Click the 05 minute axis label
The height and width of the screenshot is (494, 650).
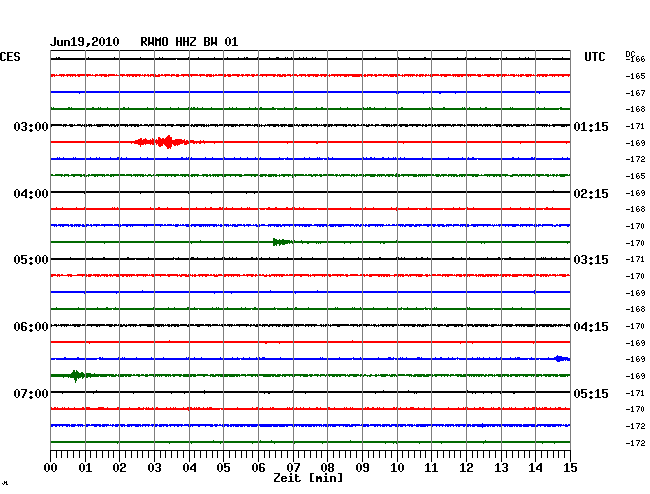pyautogui.click(x=223, y=468)
